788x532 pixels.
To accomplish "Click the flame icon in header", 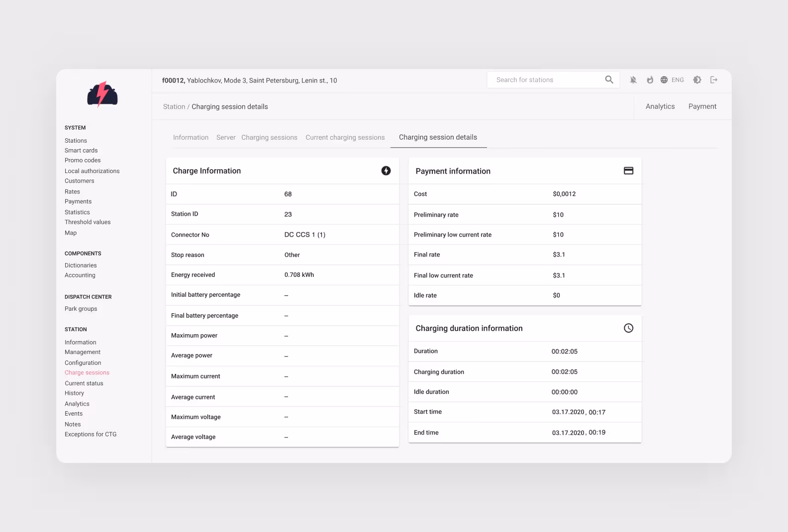I will pyautogui.click(x=650, y=80).
